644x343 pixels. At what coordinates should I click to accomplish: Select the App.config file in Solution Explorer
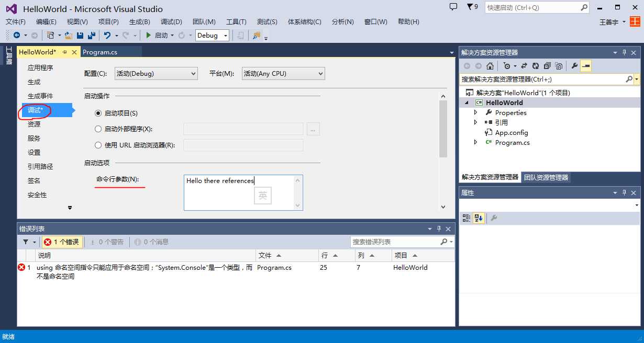pyautogui.click(x=512, y=132)
